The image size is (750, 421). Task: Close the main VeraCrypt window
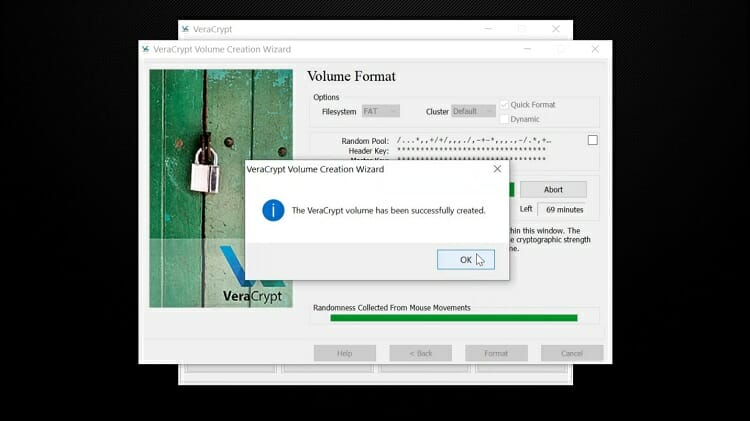[x=556, y=29]
